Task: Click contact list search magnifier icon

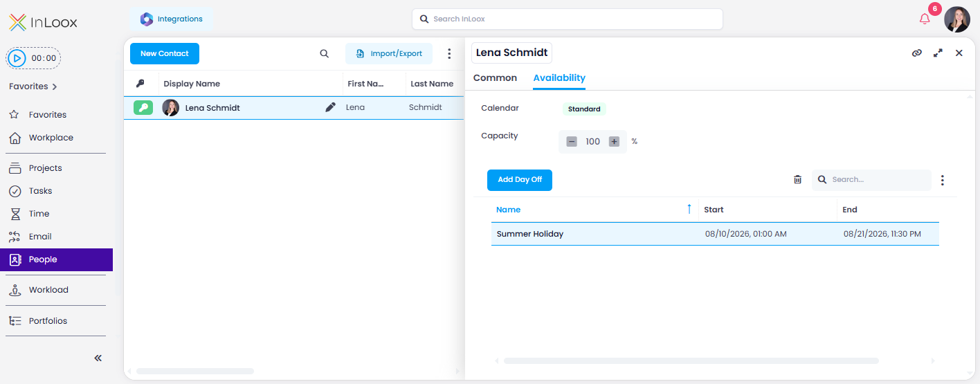Action: tap(324, 53)
